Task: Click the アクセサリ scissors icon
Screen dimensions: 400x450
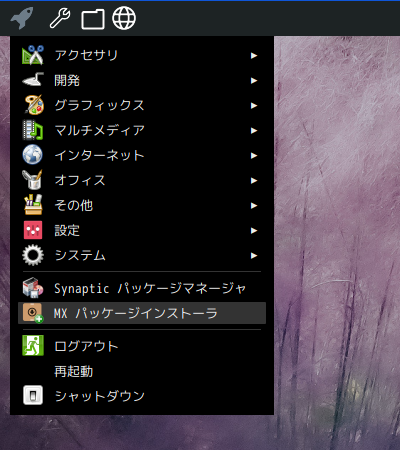Action: click(x=33, y=55)
